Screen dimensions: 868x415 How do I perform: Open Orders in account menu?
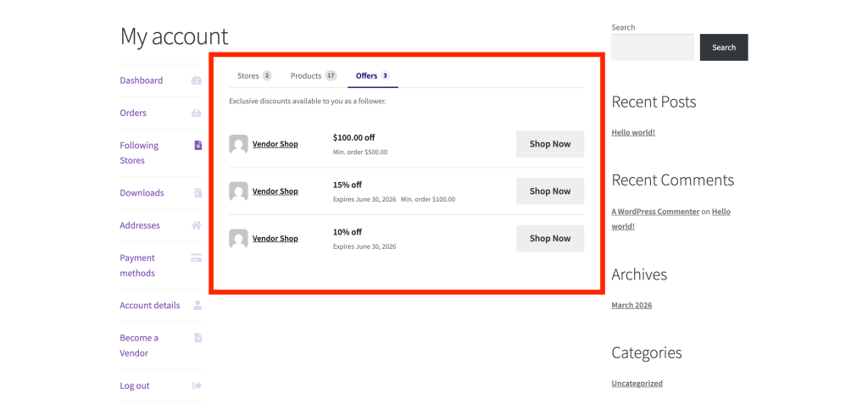click(133, 113)
